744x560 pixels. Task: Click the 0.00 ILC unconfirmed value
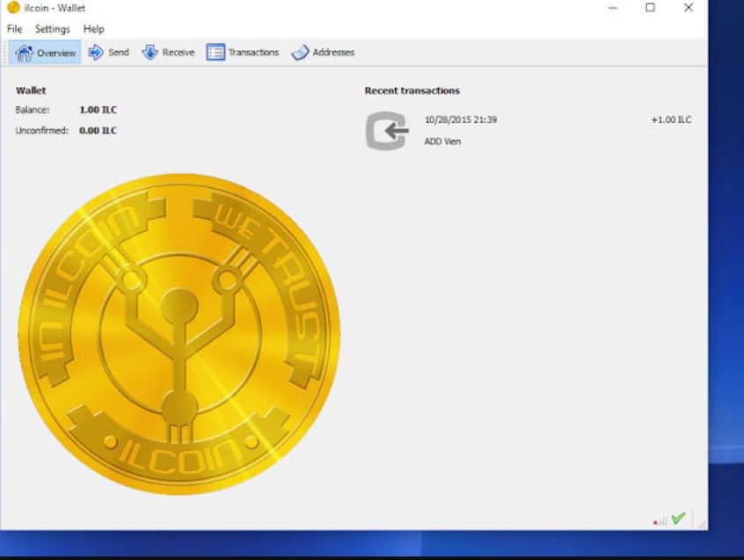[x=98, y=130]
